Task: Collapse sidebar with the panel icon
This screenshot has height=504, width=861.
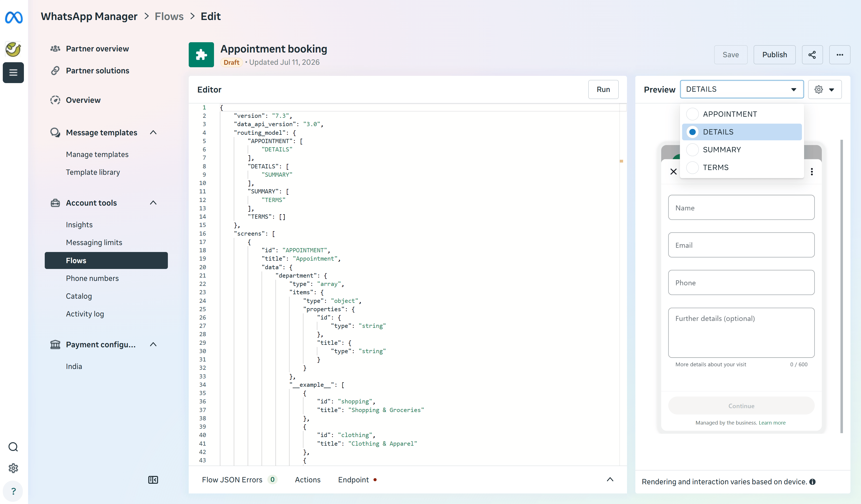Action: click(153, 480)
